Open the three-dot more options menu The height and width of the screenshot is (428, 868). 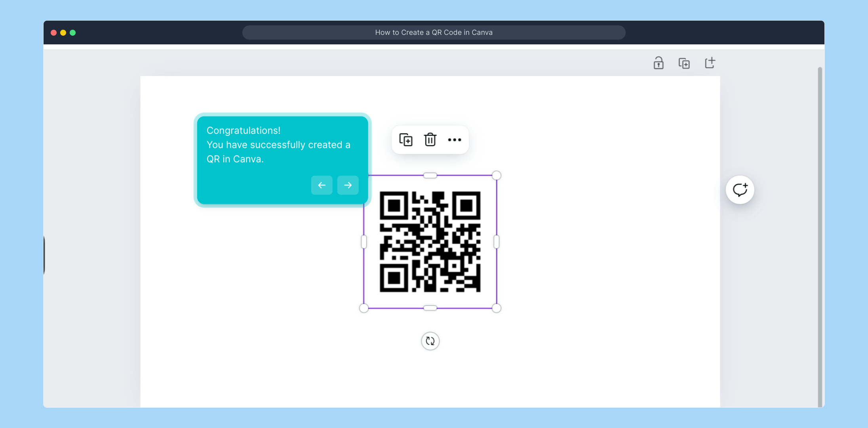pos(455,139)
